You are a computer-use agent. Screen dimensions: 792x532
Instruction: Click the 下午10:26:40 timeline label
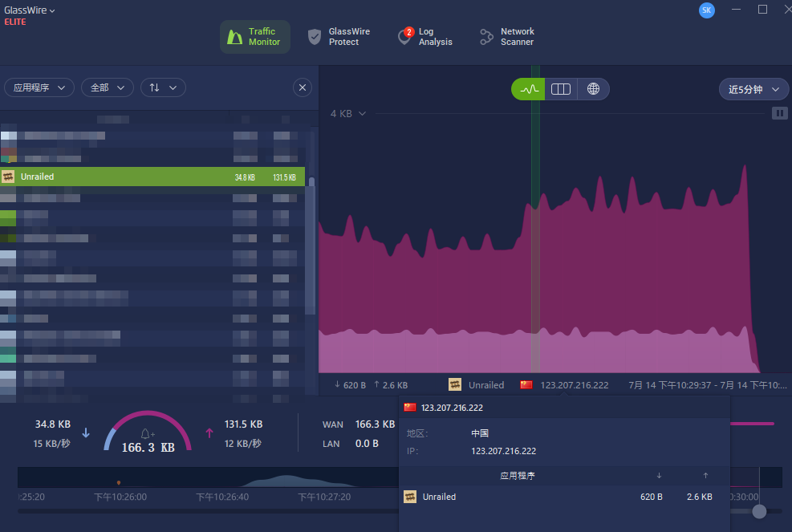point(222,497)
